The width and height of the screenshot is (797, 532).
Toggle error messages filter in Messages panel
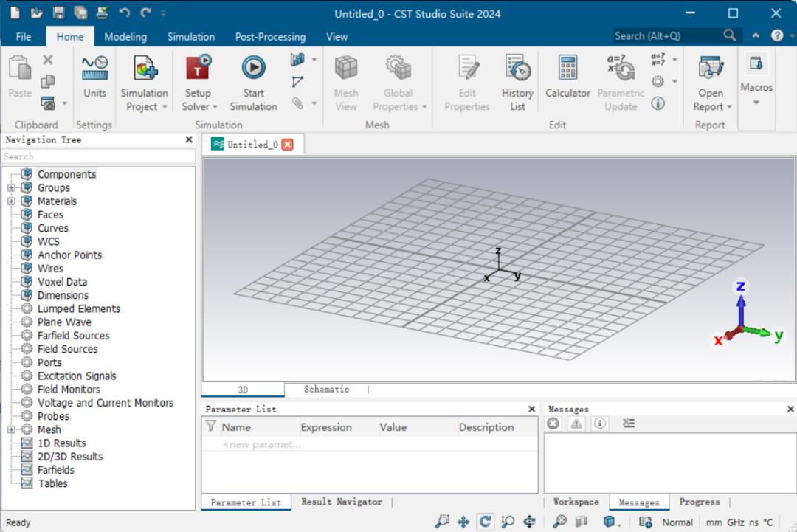pos(553,424)
